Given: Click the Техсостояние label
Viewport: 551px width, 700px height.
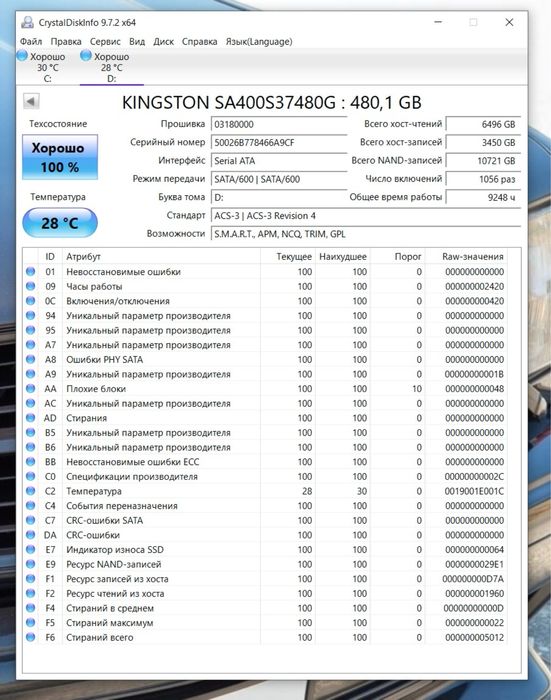Looking at the screenshot, I should click(x=58, y=124).
